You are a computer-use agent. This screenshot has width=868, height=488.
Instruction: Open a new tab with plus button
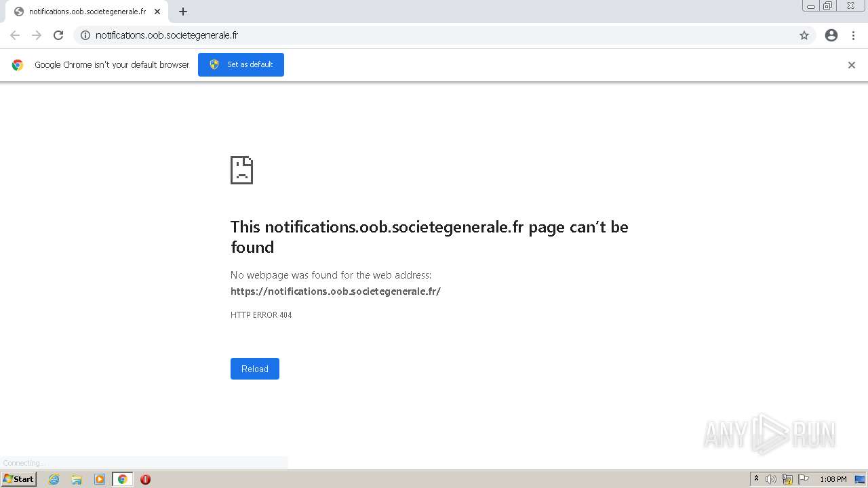click(x=183, y=12)
